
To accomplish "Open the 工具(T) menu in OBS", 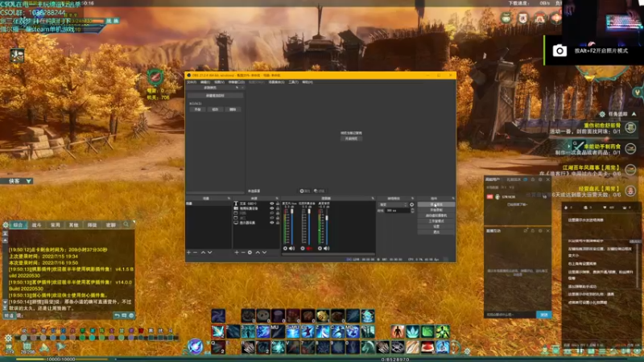I will [x=293, y=82].
